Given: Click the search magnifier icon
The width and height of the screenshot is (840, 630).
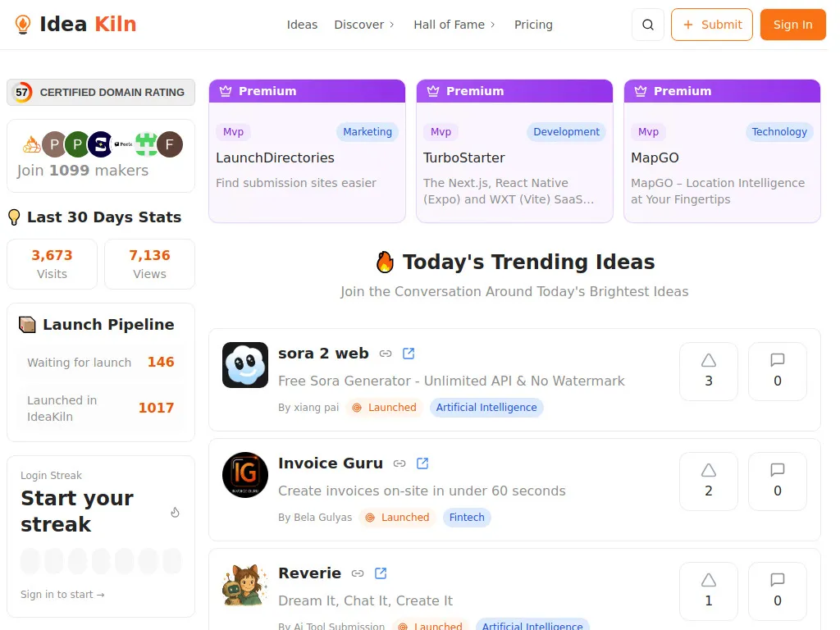Looking at the screenshot, I should 648,25.
